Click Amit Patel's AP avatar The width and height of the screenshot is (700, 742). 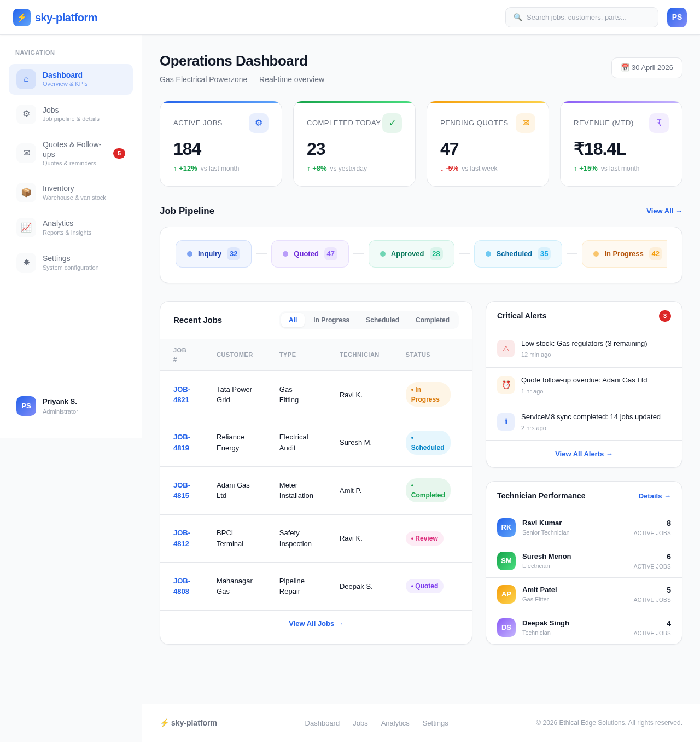[x=506, y=594]
